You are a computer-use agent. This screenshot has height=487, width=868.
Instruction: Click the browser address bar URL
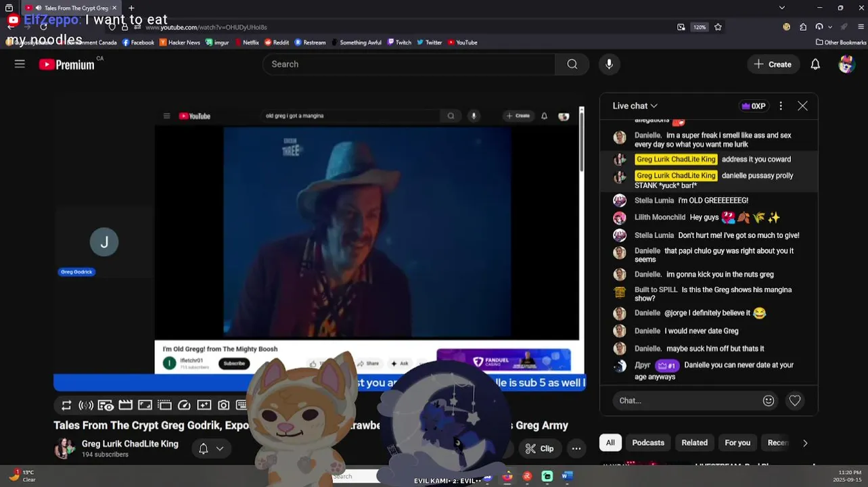[x=206, y=27]
